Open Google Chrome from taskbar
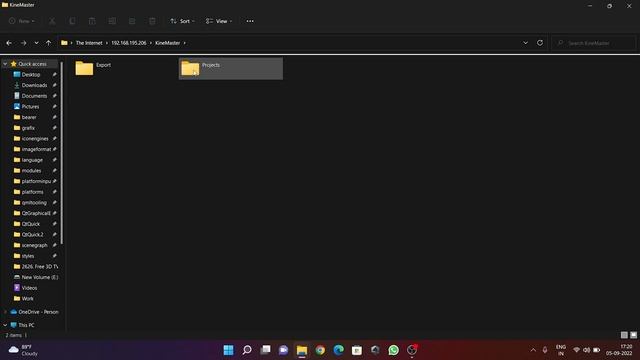Image resolution: width=640 pixels, height=360 pixels. tap(320, 350)
